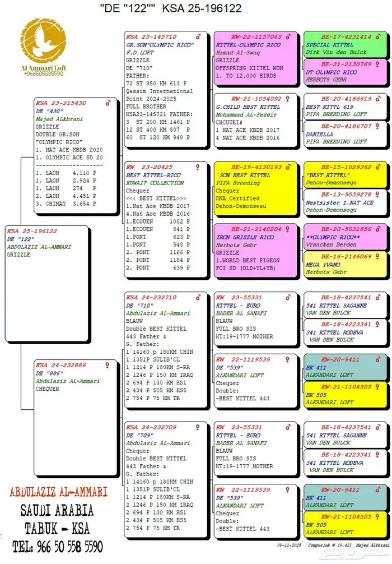392x564 pixels.
Task: Click the female symbol on BE-21-2130769
Action: [383, 64]
